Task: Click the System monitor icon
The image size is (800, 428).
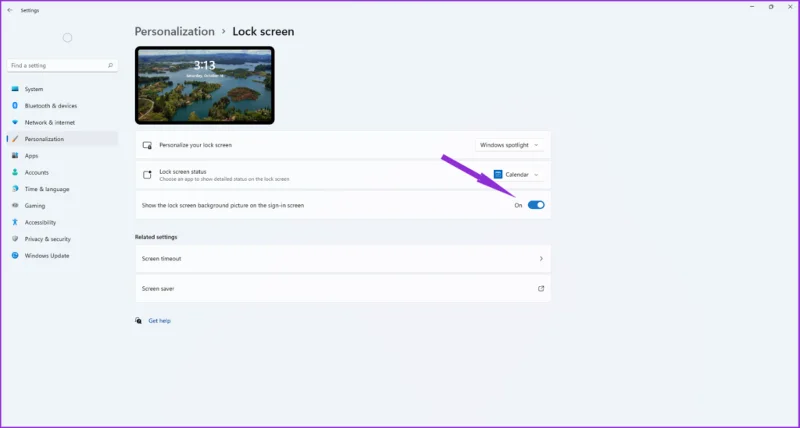Action: [x=15, y=89]
